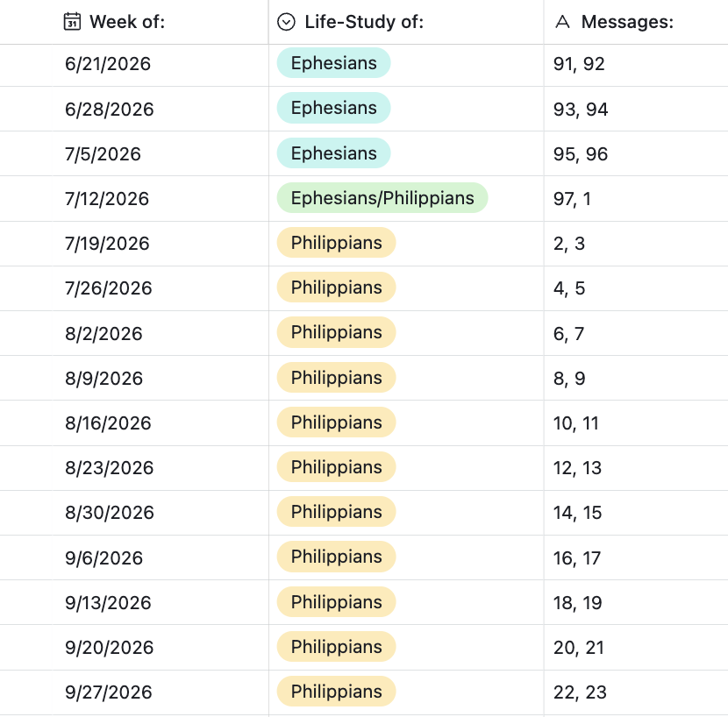The height and width of the screenshot is (717, 728).
Task: Click the Philippians tag in the 9/13/2026 row
Action: (337, 602)
